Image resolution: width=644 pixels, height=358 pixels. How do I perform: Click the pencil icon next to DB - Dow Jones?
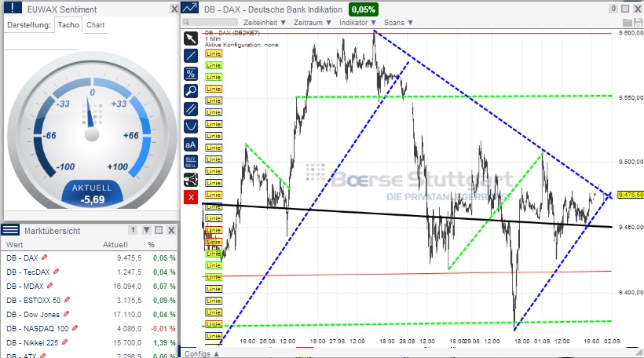(x=66, y=314)
